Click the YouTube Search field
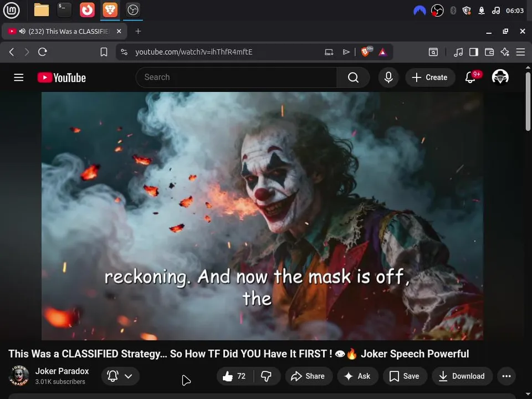This screenshot has height=399, width=532. tap(236, 78)
